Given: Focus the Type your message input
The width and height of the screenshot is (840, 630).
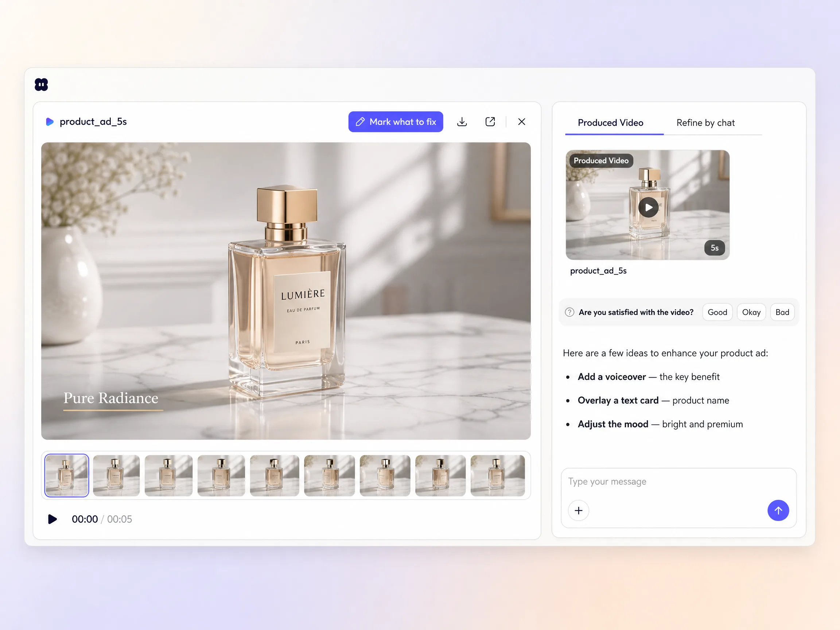Looking at the screenshot, I should (x=679, y=482).
